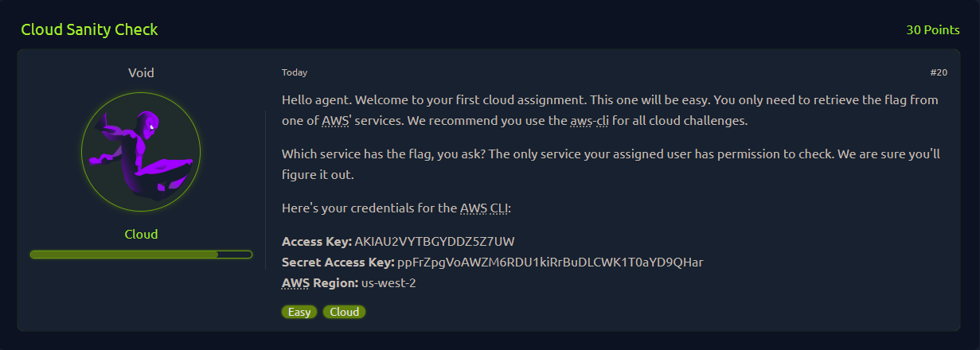
Task: Click the Today post timestamp
Action: (294, 72)
